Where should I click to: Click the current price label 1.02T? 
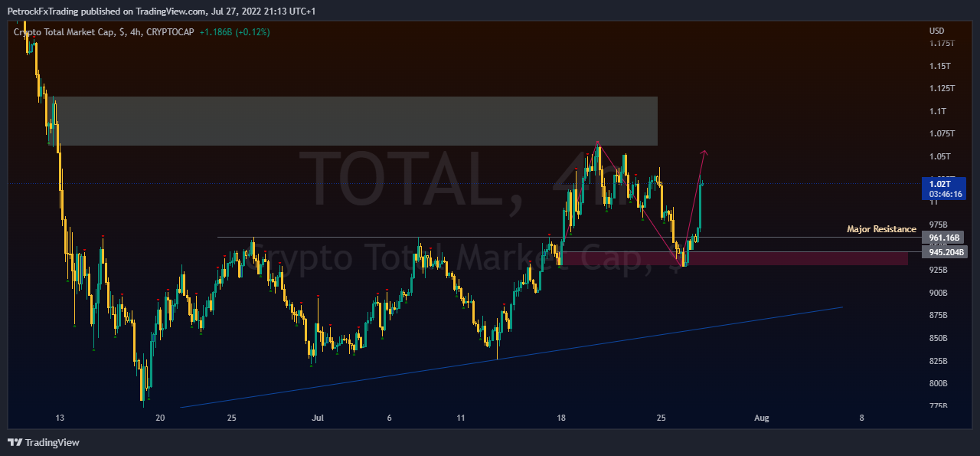(x=939, y=184)
